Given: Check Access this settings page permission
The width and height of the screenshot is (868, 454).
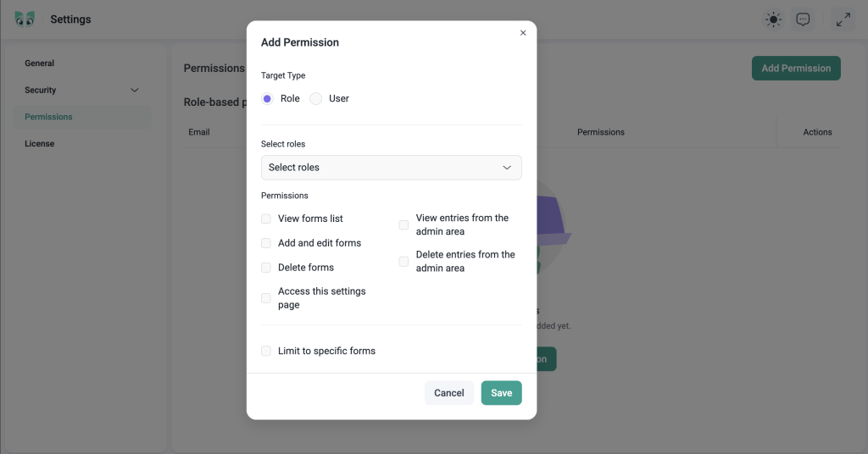Looking at the screenshot, I should click(266, 298).
